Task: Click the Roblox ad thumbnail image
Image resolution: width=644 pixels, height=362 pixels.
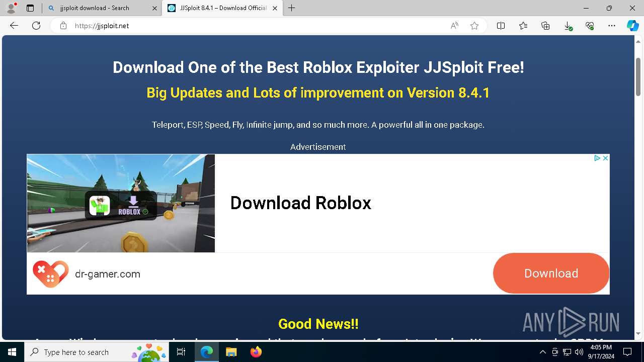Action: tap(121, 203)
